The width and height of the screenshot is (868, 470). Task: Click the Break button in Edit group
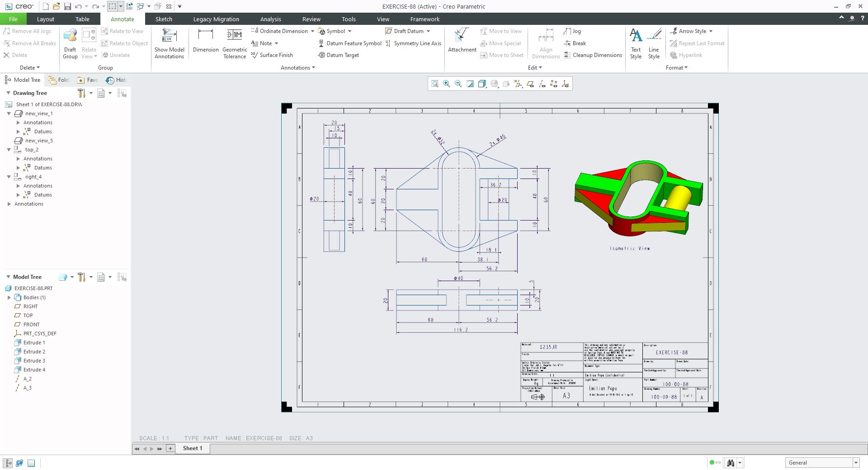(x=575, y=43)
